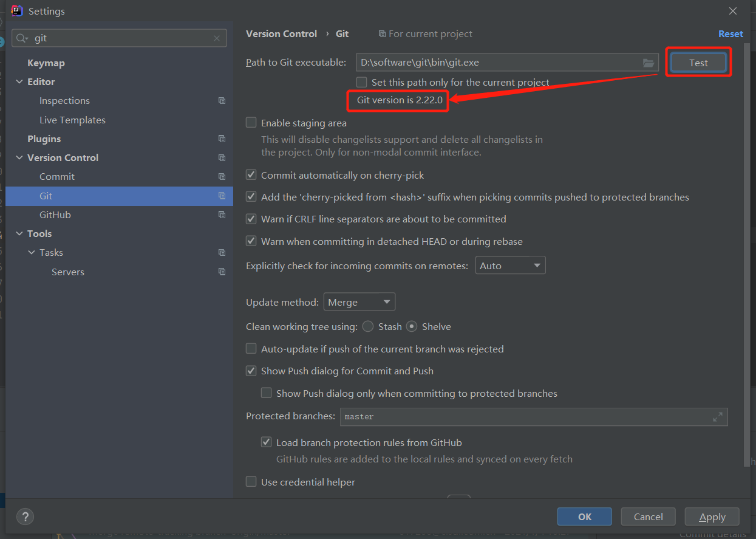756x539 pixels.
Task: Open the Update method 'Merge' dropdown
Action: point(359,302)
